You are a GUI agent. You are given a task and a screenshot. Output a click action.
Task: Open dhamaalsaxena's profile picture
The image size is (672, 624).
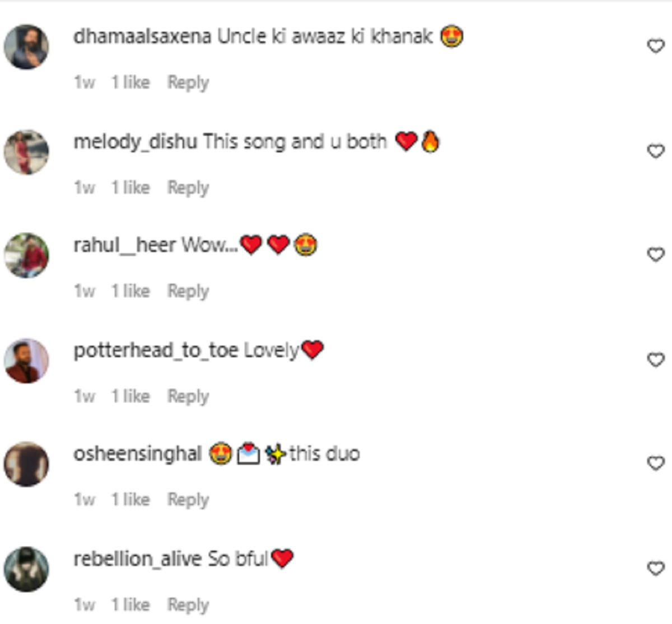click(26, 47)
